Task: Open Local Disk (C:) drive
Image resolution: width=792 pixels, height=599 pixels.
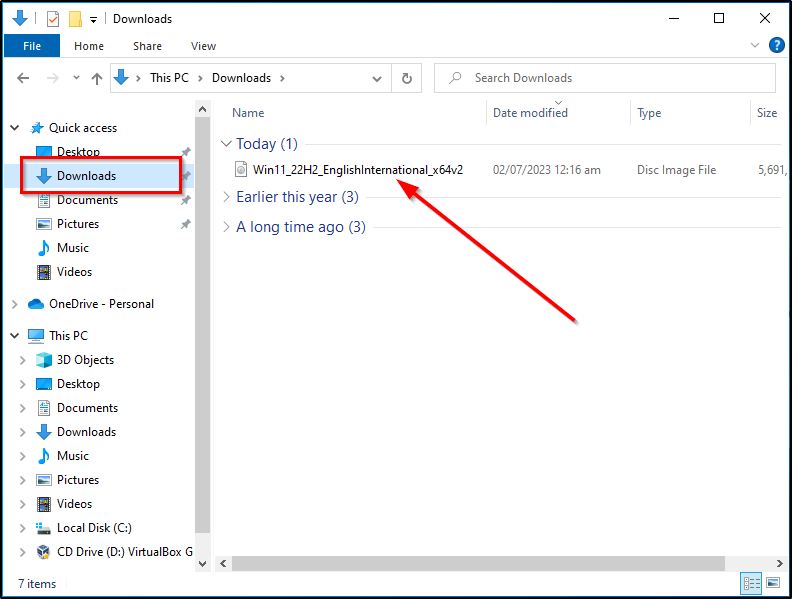Action: click(94, 528)
